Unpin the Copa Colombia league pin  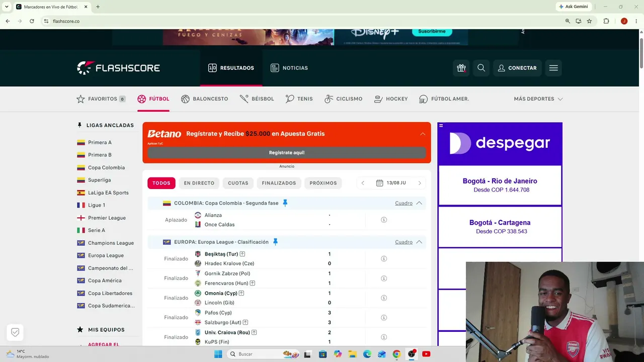point(285,203)
